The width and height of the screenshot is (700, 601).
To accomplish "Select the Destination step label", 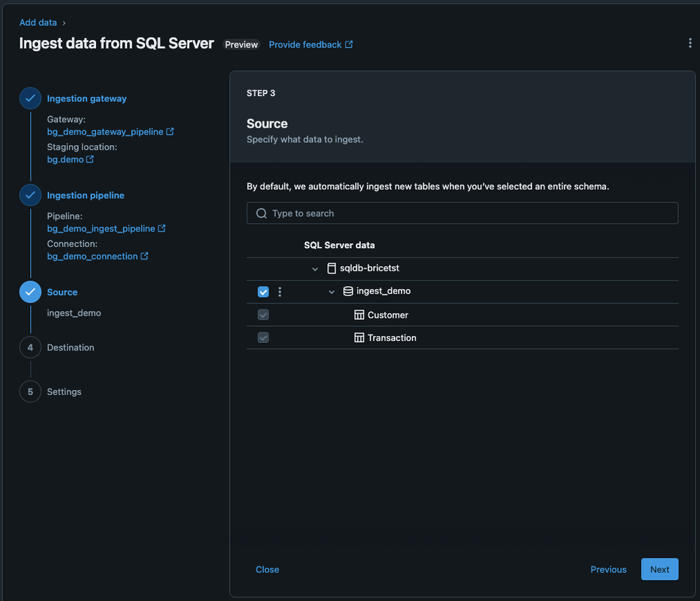I will pos(71,347).
